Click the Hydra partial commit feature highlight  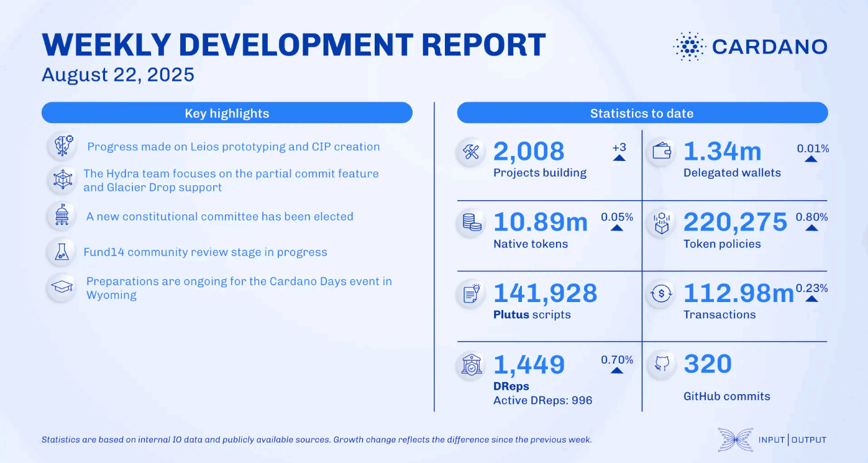(x=231, y=180)
